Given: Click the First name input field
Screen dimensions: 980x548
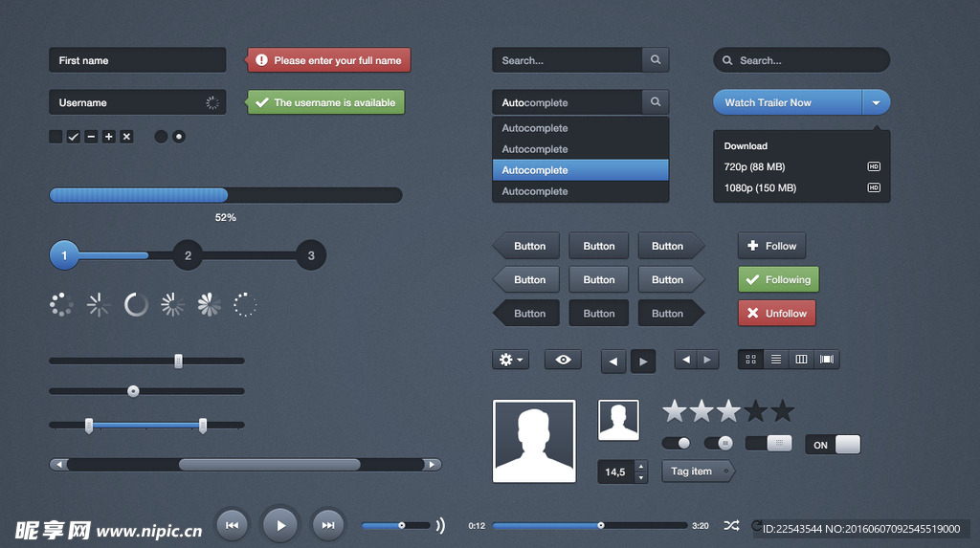Looking at the screenshot, I should click(138, 60).
